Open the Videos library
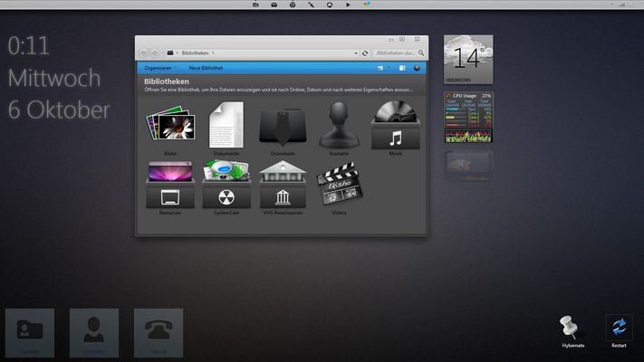 click(x=340, y=187)
